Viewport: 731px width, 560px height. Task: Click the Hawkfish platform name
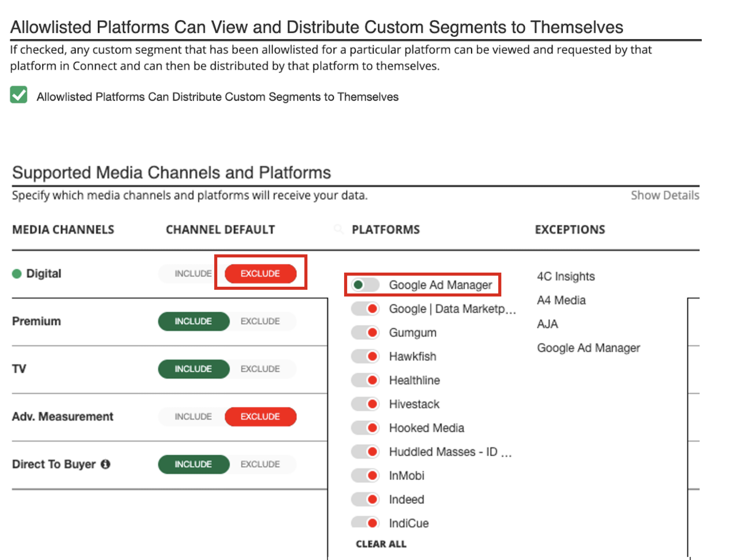pyautogui.click(x=413, y=356)
